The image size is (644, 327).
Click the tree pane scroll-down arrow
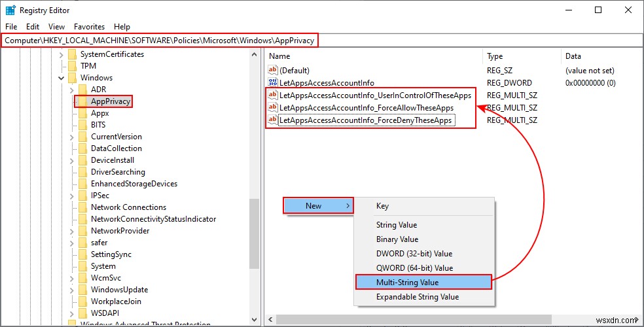click(x=254, y=319)
